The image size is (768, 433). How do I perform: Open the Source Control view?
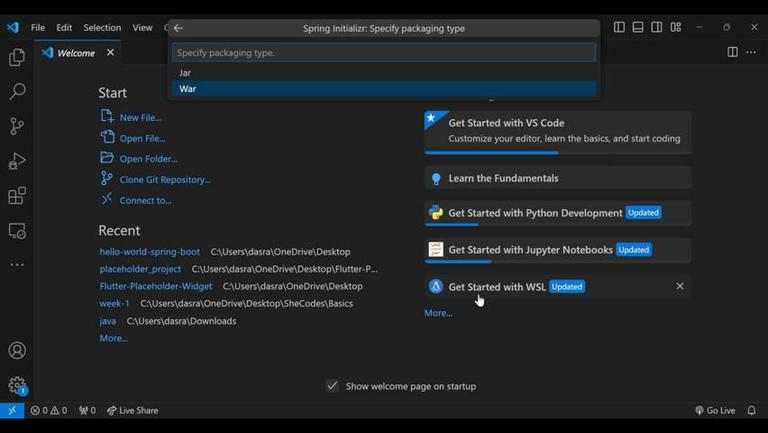pos(17,126)
